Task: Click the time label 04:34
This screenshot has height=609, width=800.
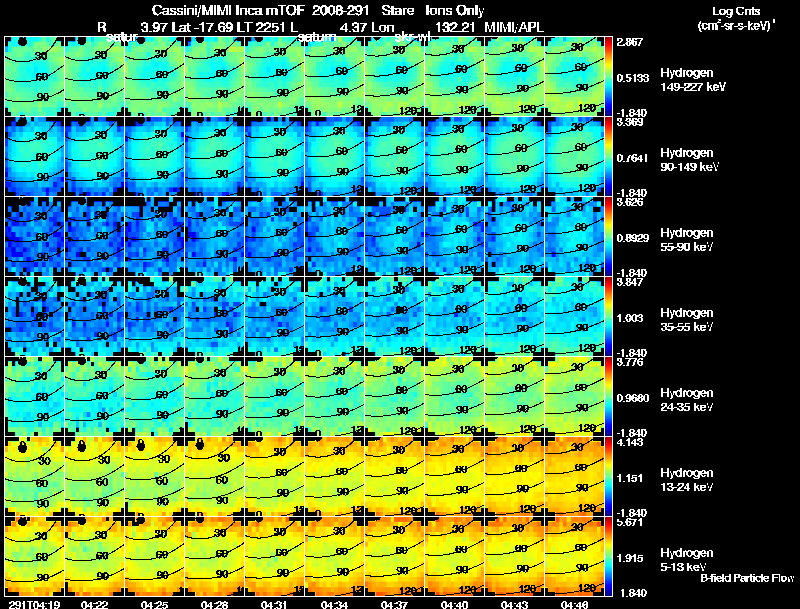Action: (x=334, y=604)
